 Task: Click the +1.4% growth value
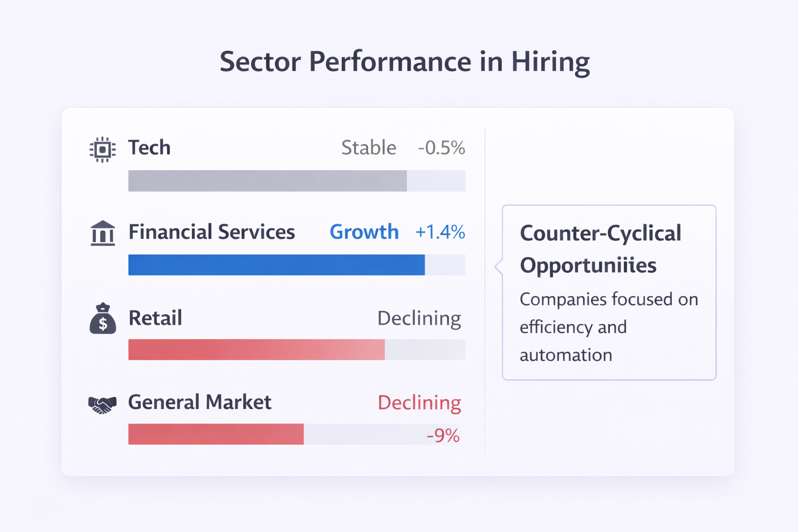(440, 232)
